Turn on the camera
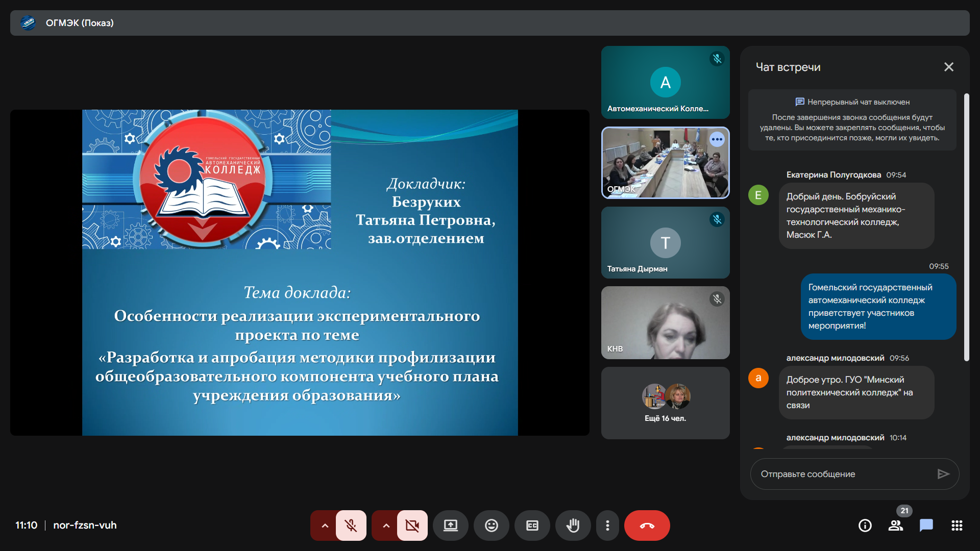 [412, 525]
